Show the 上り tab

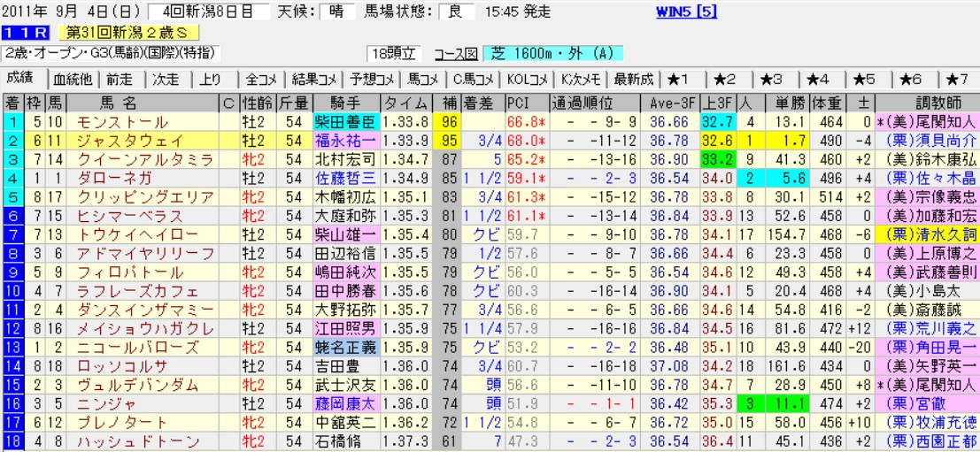tap(210, 79)
